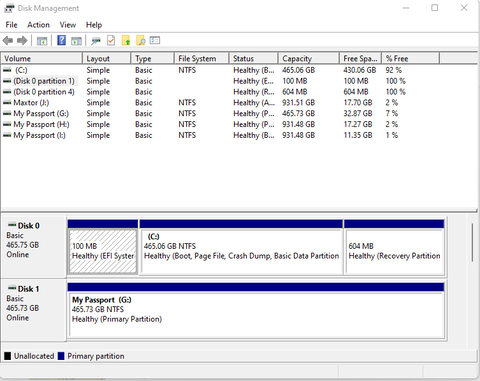480x381 pixels.
Task: Sort by the File System column header
Action: tap(202, 58)
